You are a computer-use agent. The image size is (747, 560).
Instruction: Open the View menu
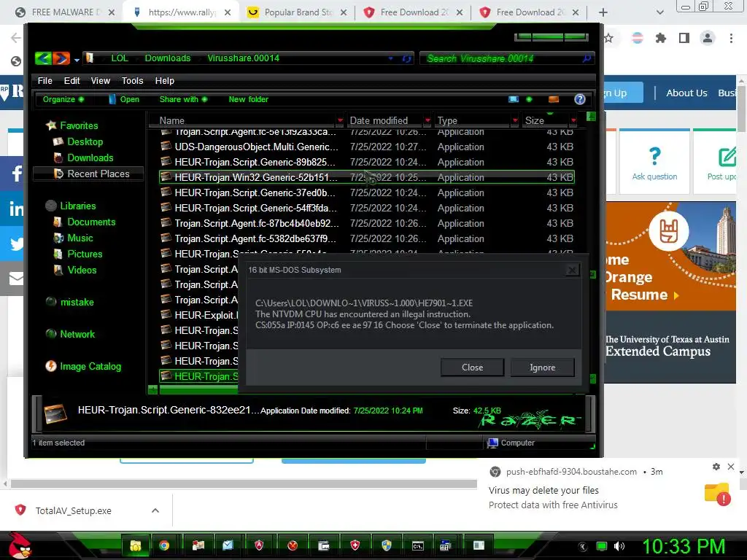(101, 80)
